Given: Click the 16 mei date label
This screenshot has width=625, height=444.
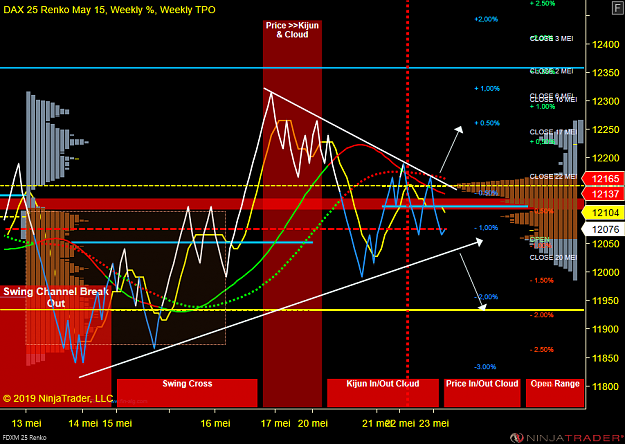Looking at the screenshot, I should pyautogui.click(x=215, y=423).
